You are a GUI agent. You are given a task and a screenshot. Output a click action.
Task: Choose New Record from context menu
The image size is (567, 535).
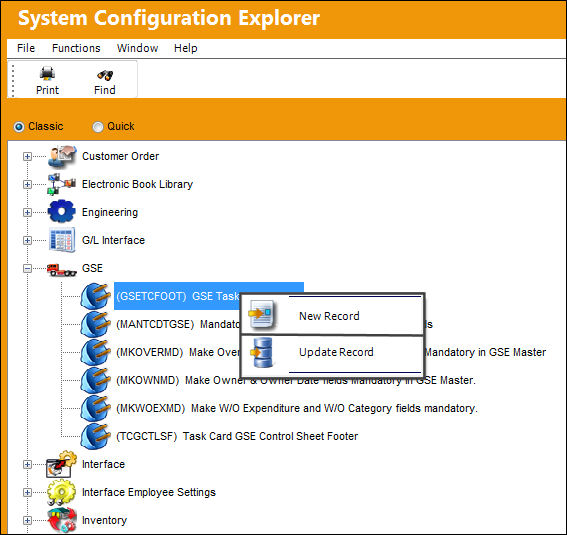(332, 316)
